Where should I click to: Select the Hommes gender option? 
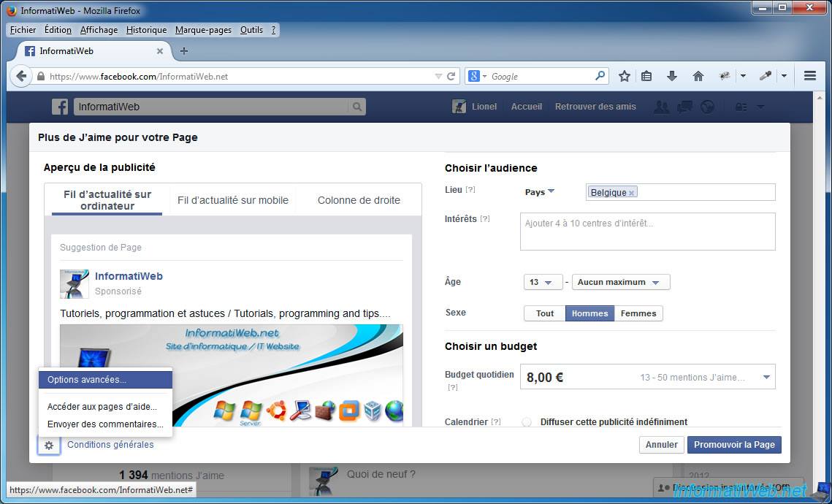pos(590,313)
